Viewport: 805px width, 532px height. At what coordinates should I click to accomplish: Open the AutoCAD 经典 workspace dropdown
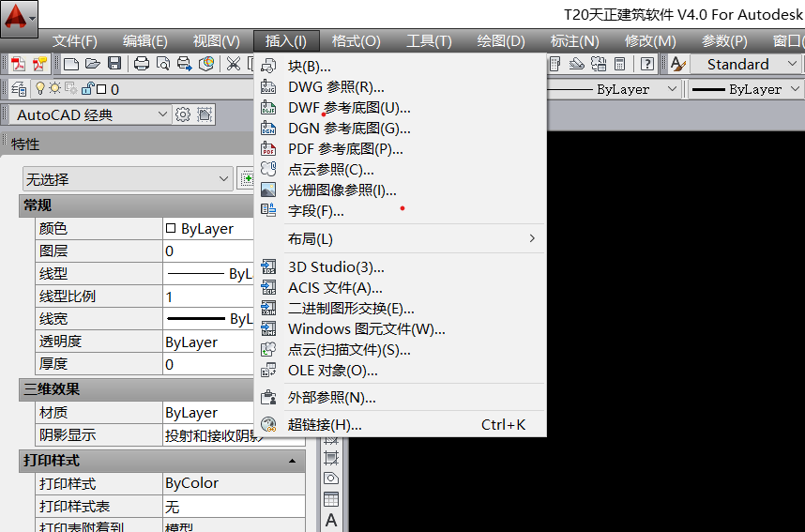(x=90, y=114)
